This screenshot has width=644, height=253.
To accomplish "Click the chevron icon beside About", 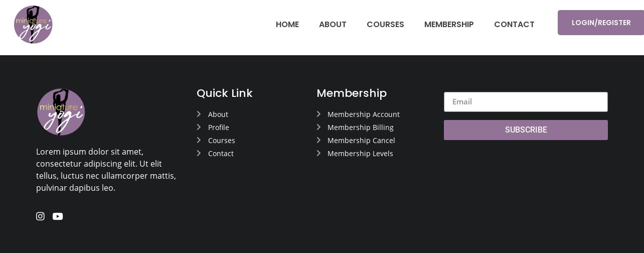I will pos(199,114).
